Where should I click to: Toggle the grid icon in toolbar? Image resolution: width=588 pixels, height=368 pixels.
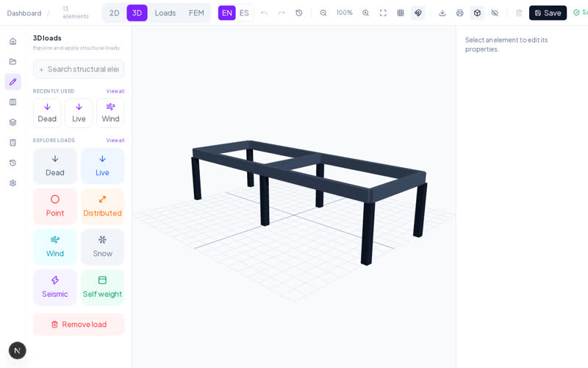click(401, 13)
